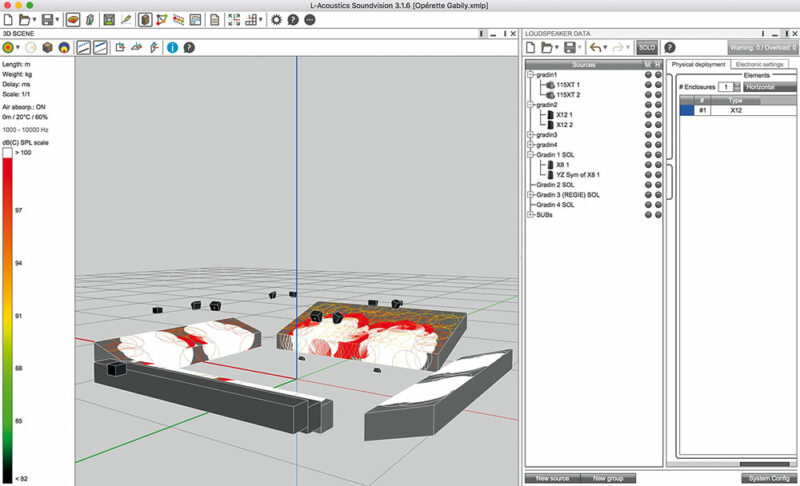Click the three-dots more icon in main toolbar
The height and width of the screenshot is (486, 800).
coord(309,19)
